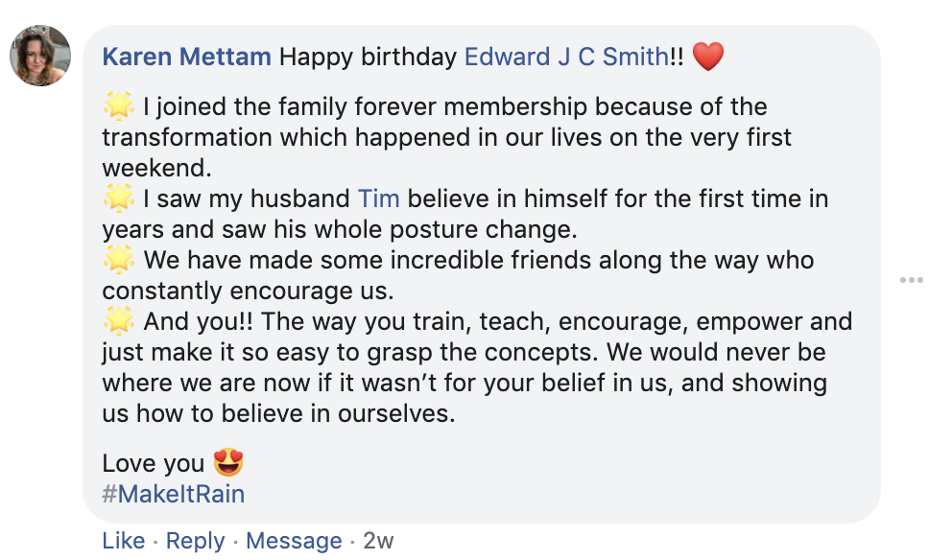Click the "Love you" text
The width and height of the screenshot is (929, 560).
pyautogui.click(x=153, y=464)
